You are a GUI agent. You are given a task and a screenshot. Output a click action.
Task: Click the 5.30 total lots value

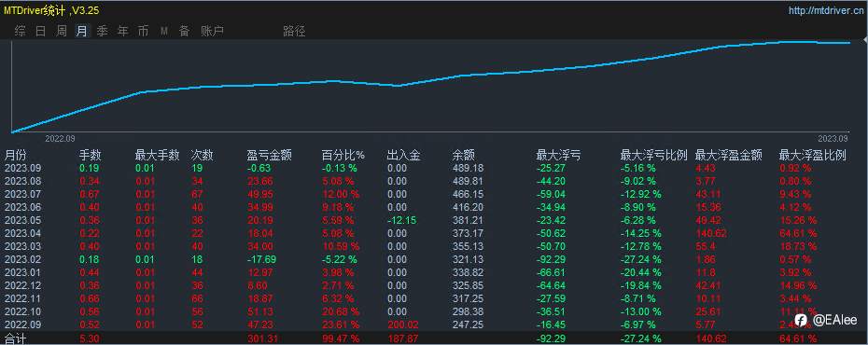pyautogui.click(x=89, y=338)
